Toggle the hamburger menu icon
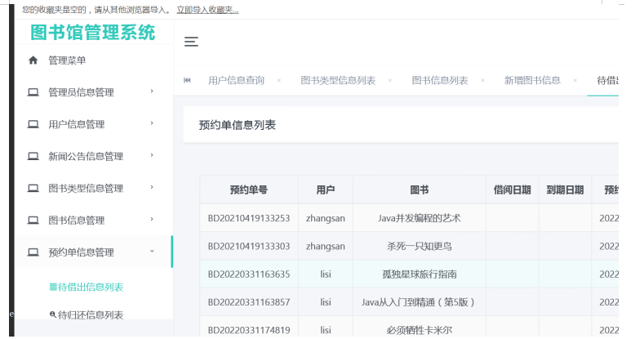This screenshot has width=644, height=339. pos(191,42)
